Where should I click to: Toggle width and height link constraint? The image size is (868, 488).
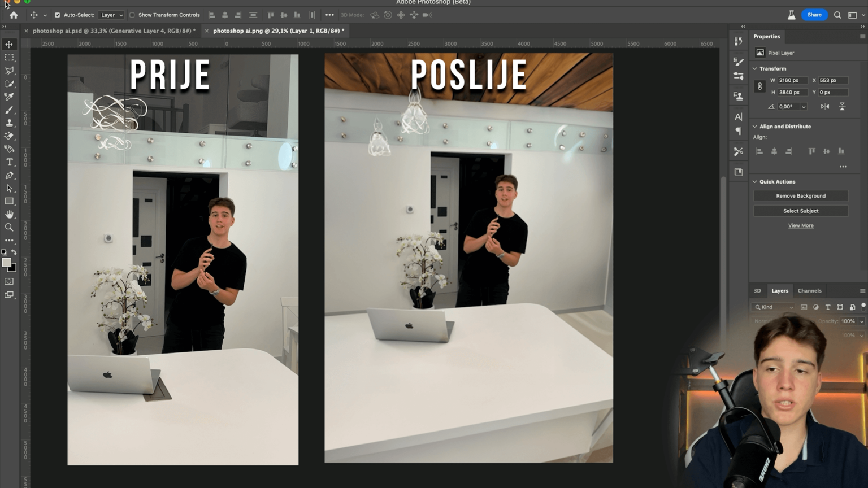(759, 86)
